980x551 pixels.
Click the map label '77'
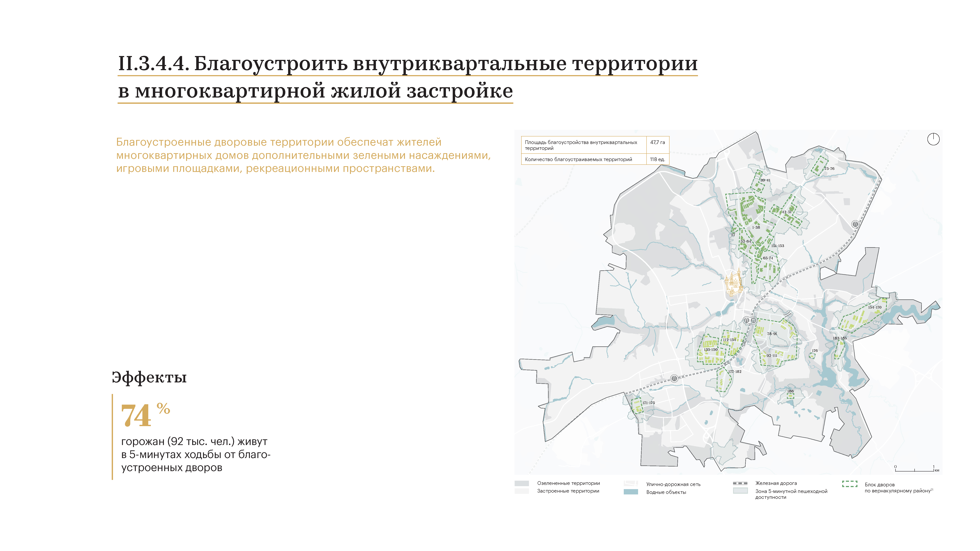(x=733, y=235)
